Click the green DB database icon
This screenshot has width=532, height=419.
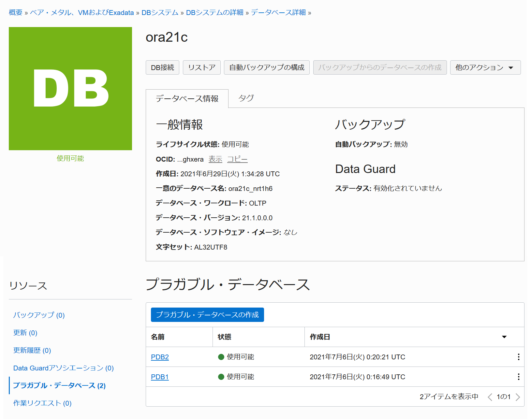pos(70,89)
